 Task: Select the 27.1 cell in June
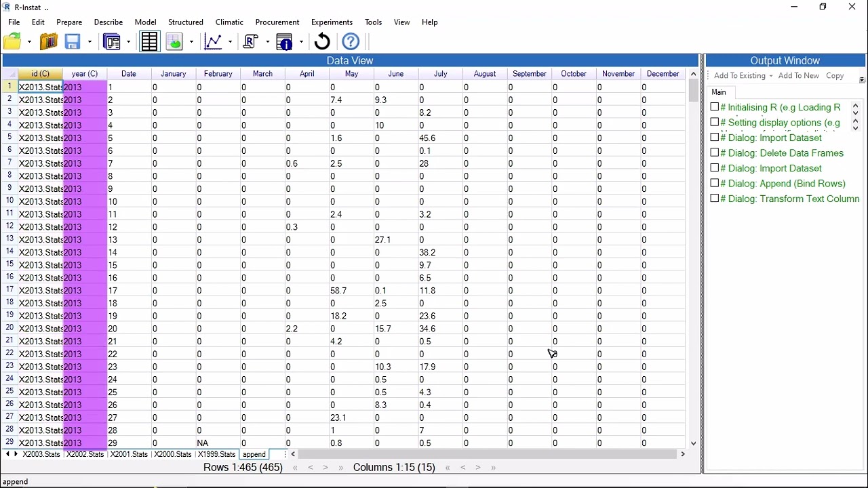coord(396,239)
